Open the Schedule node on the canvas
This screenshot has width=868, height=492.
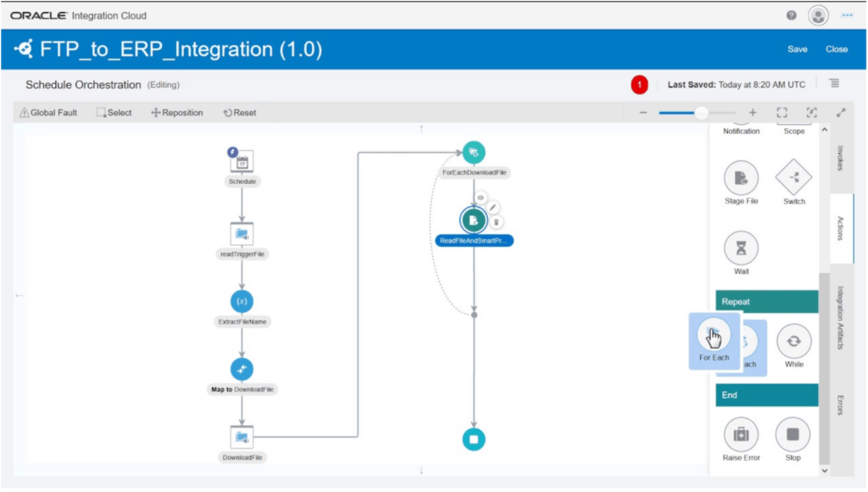242,163
